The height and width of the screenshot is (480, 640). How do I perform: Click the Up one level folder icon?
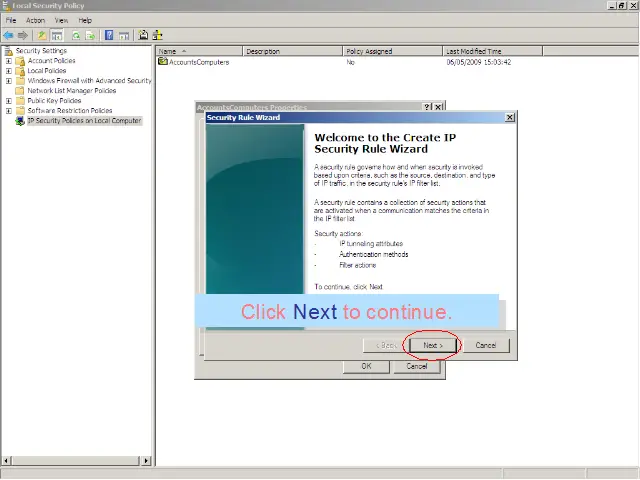coord(42,35)
